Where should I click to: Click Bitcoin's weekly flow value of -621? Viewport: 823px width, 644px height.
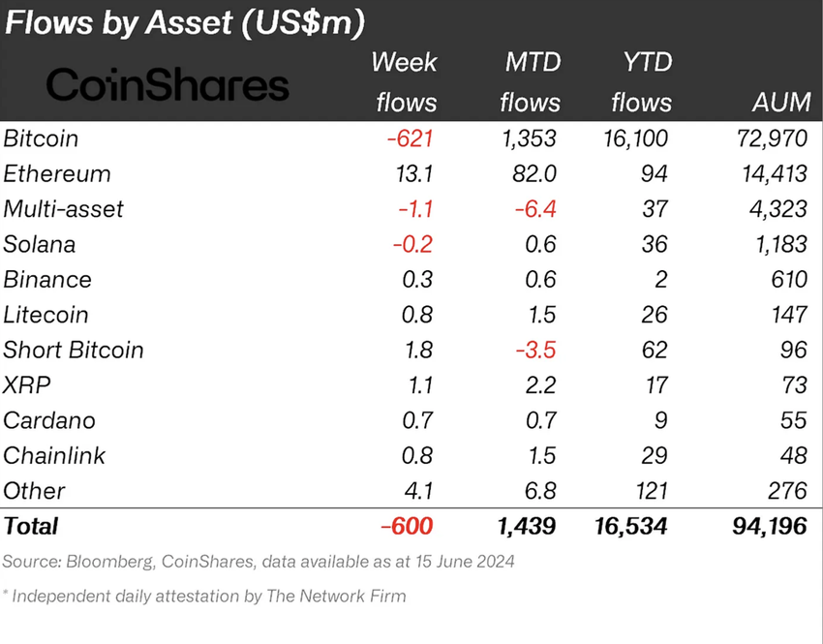point(409,138)
